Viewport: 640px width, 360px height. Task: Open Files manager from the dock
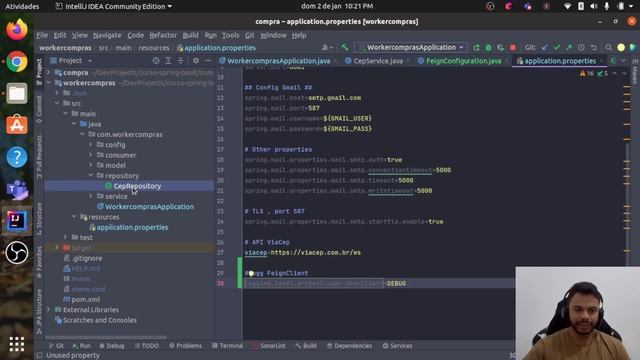(x=17, y=93)
